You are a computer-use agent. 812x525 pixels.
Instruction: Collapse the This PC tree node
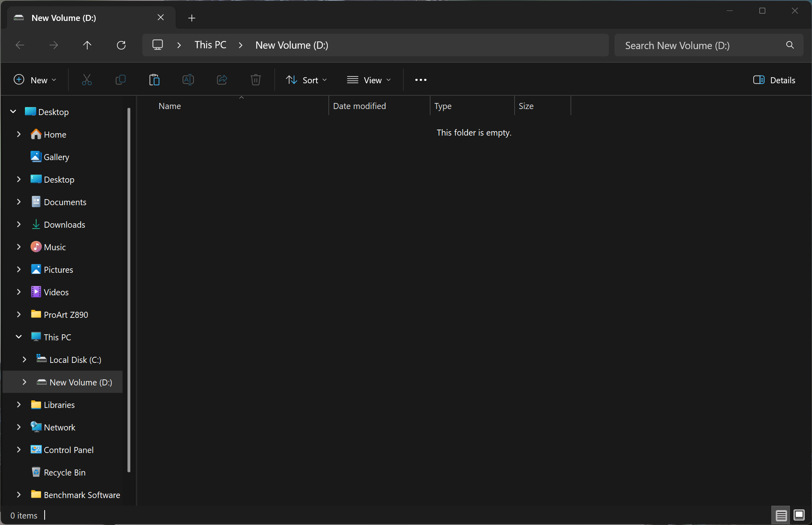pos(19,337)
